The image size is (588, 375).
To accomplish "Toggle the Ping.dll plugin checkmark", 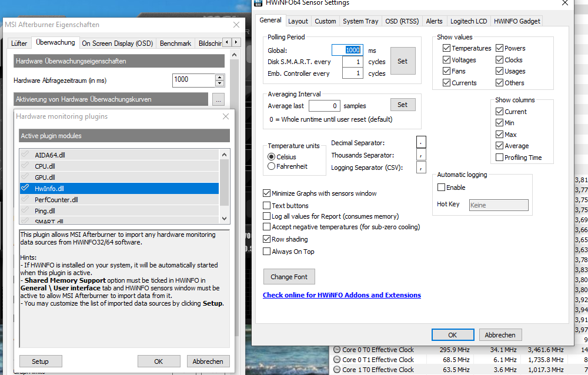I will pyautogui.click(x=25, y=211).
